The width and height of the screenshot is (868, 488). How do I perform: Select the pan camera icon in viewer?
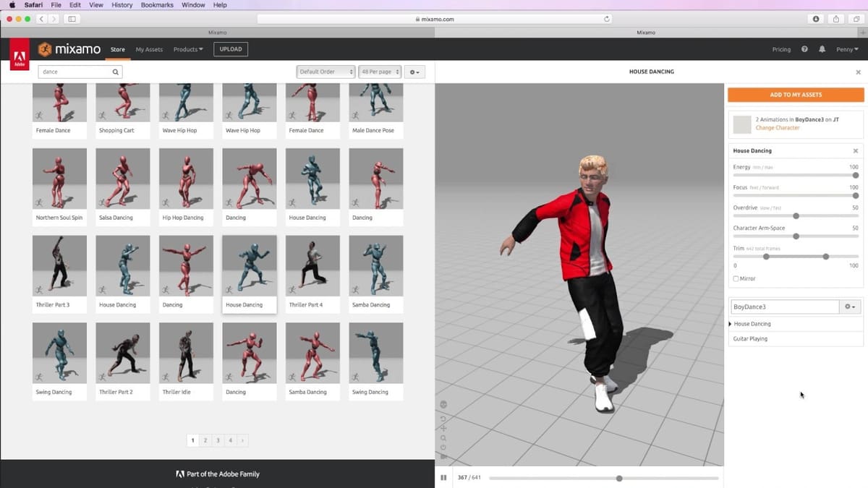coord(443,428)
